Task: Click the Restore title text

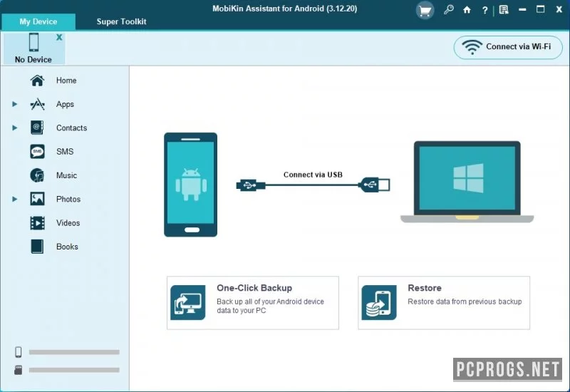Action: 425,288
